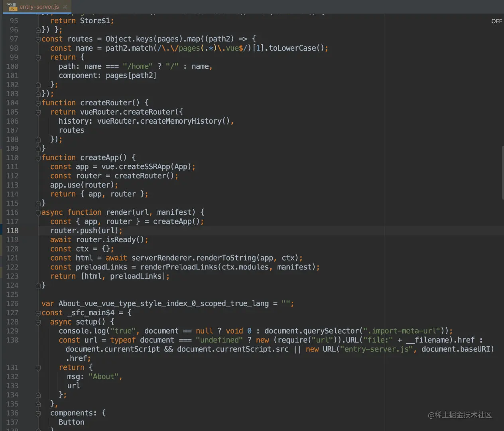504x431 pixels.
Task: Click 'Button' on line 137
Action: pyautogui.click(x=71, y=422)
